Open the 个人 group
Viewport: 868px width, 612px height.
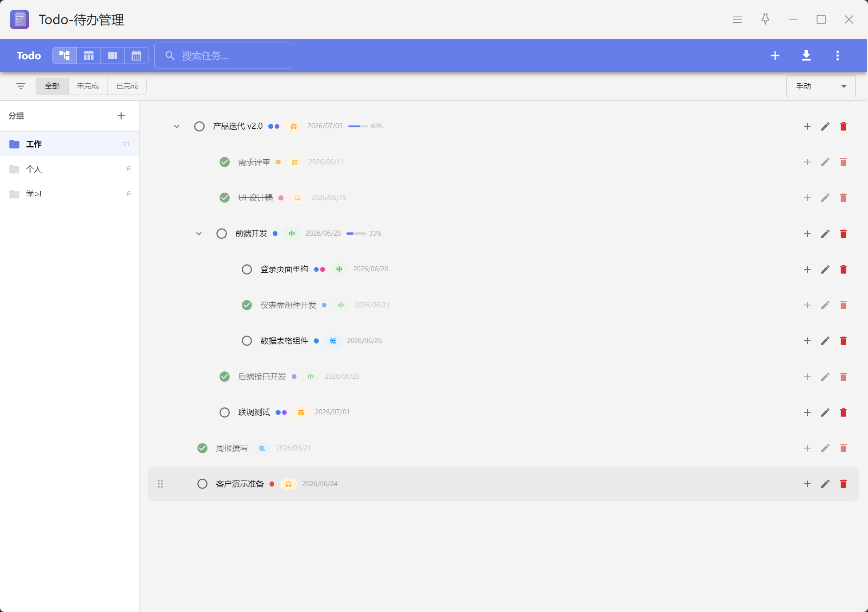click(x=69, y=169)
